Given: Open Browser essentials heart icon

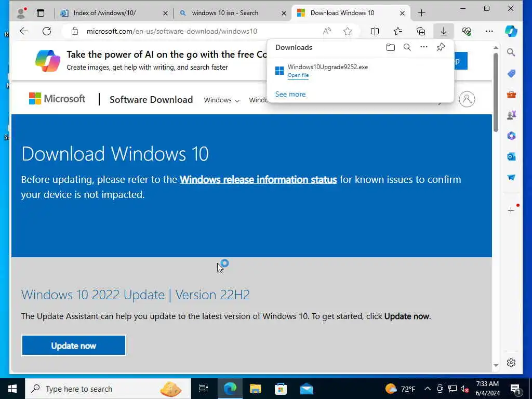Looking at the screenshot, I should click(467, 31).
